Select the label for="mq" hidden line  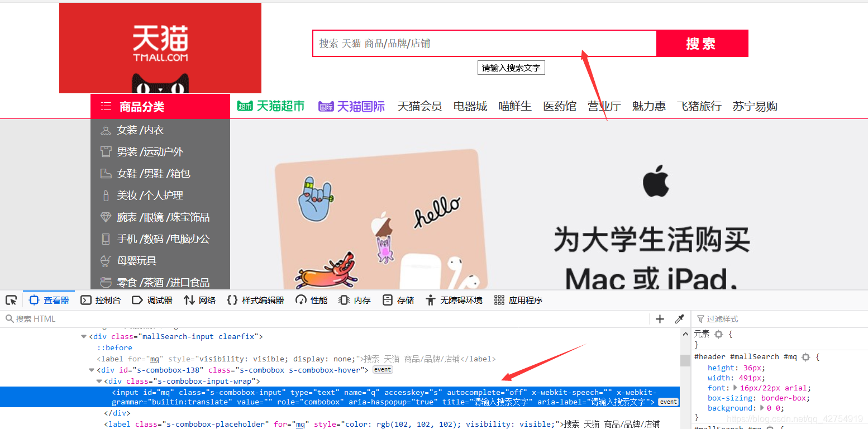[296, 359]
